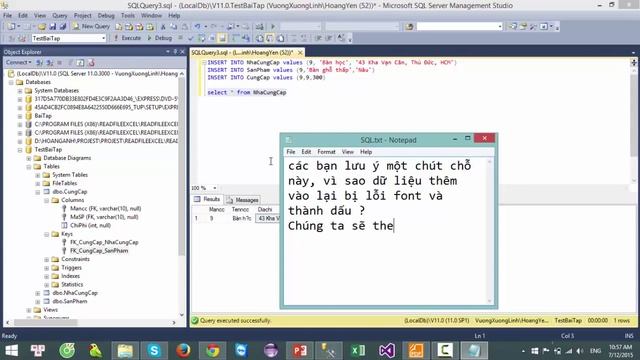Open Skype from the taskbar
The width and height of the screenshot is (640, 360).
pos(154,350)
